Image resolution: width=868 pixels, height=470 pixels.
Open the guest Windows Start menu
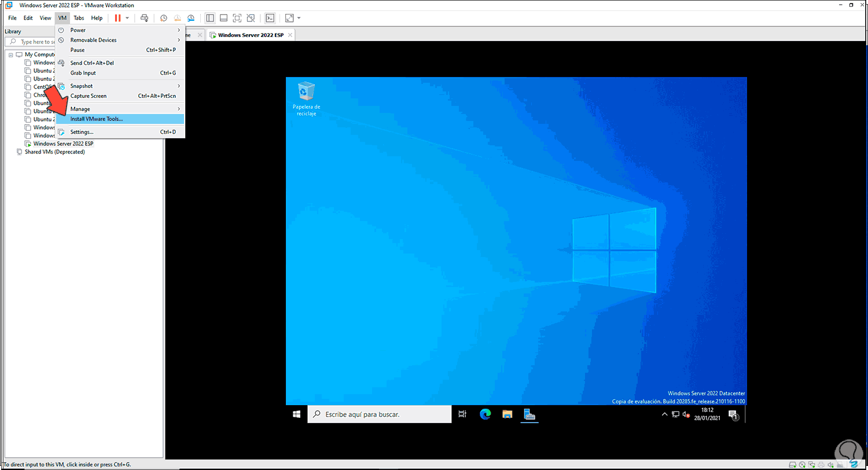tap(296, 414)
